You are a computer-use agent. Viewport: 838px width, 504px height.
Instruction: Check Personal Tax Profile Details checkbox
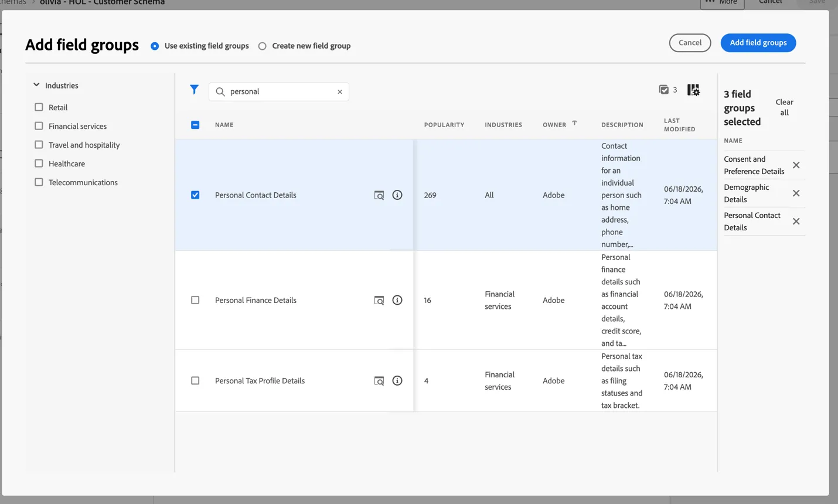click(x=195, y=381)
